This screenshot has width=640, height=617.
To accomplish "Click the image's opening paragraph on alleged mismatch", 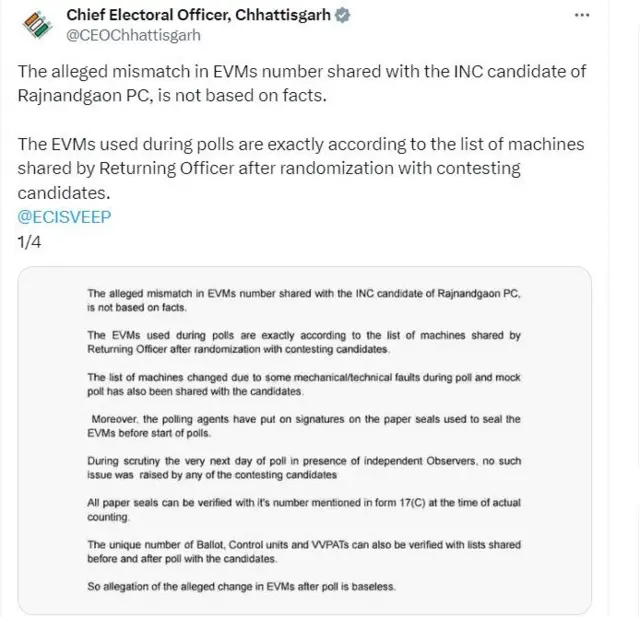I will pos(303,301).
